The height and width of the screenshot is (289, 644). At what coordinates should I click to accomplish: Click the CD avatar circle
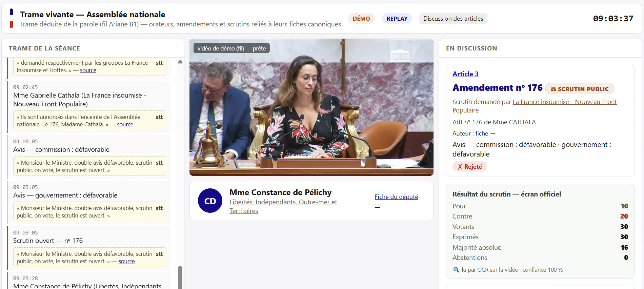pyautogui.click(x=210, y=201)
